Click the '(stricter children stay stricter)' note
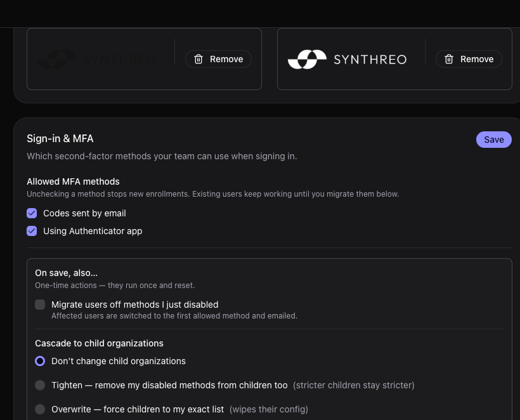The height and width of the screenshot is (420, 520). point(353,385)
